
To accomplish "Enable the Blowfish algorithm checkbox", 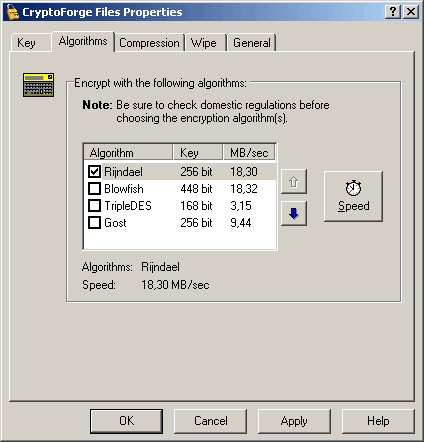I will pyautogui.click(x=94, y=189).
